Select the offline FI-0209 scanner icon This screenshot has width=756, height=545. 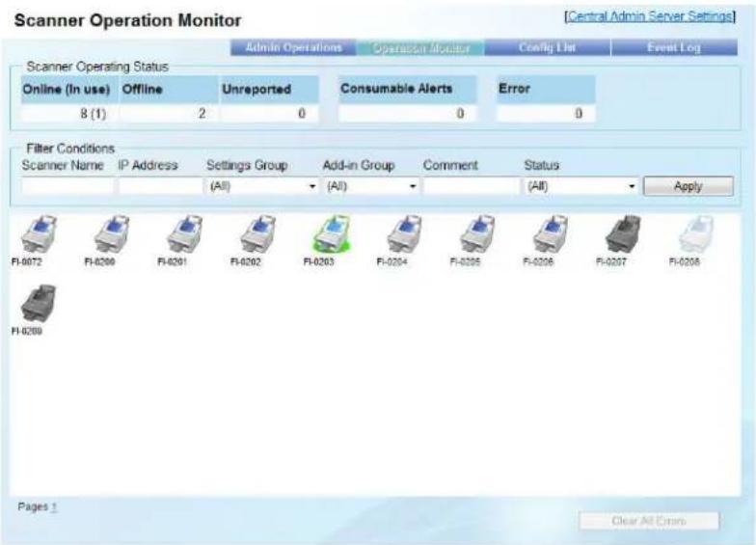39,303
